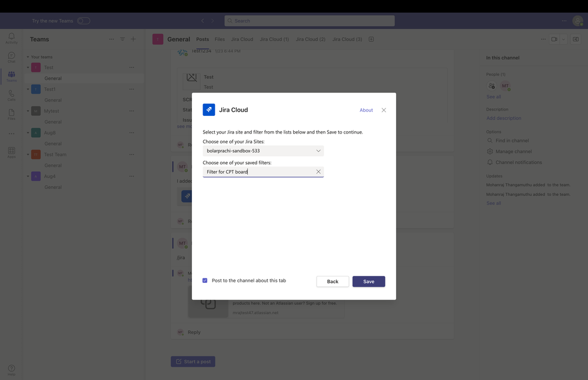Click the Back button

click(x=333, y=281)
